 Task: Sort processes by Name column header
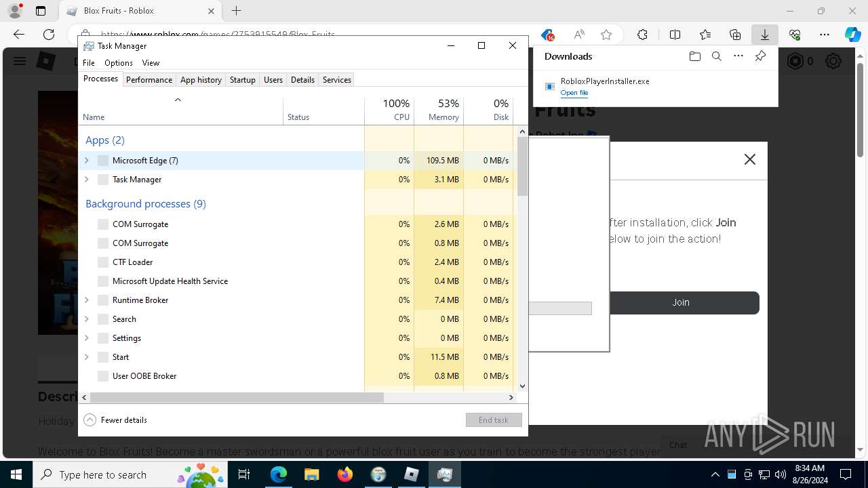tap(181, 110)
